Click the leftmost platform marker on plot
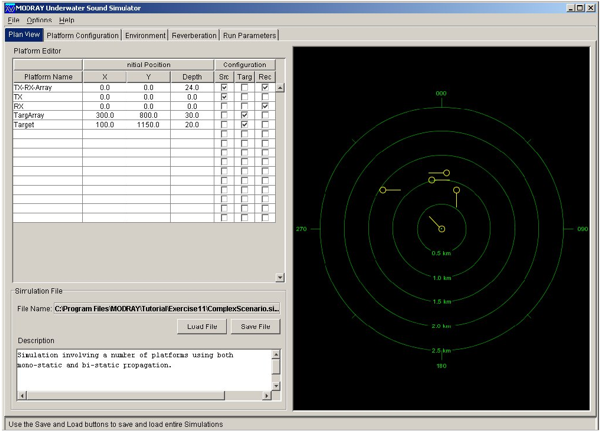 [x=383, y=190]
